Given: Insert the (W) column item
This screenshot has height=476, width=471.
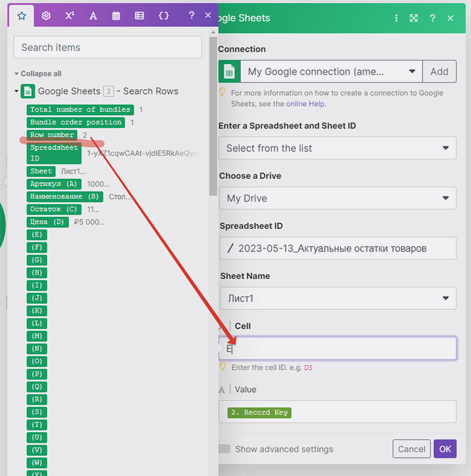Looking at the screenshot, I should pos(37,463).
